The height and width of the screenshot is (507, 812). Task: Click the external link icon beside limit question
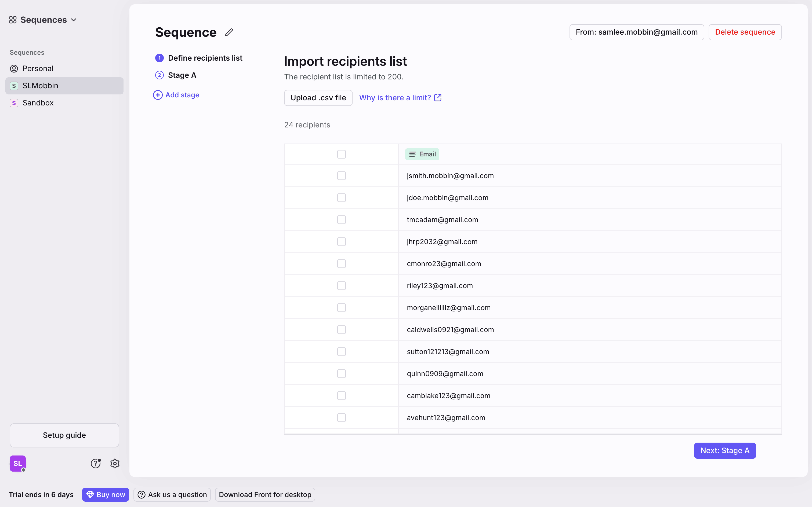pyautogui.click(x=437, y=98)
